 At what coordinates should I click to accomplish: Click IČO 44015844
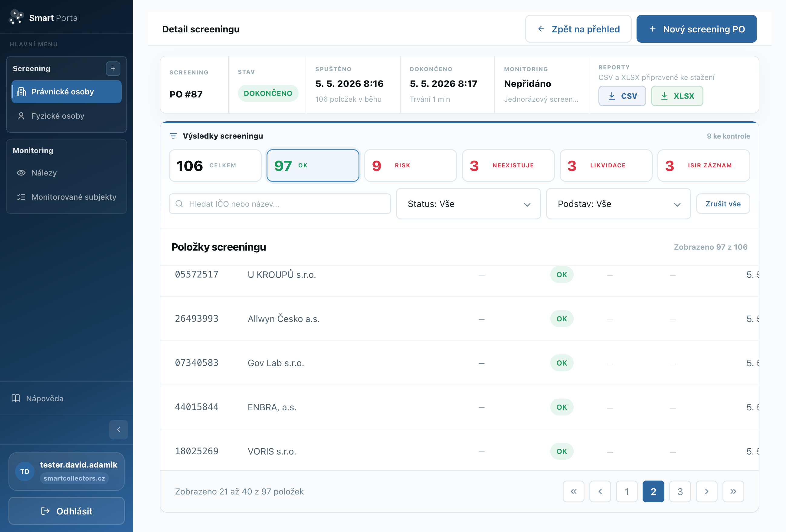197,407
